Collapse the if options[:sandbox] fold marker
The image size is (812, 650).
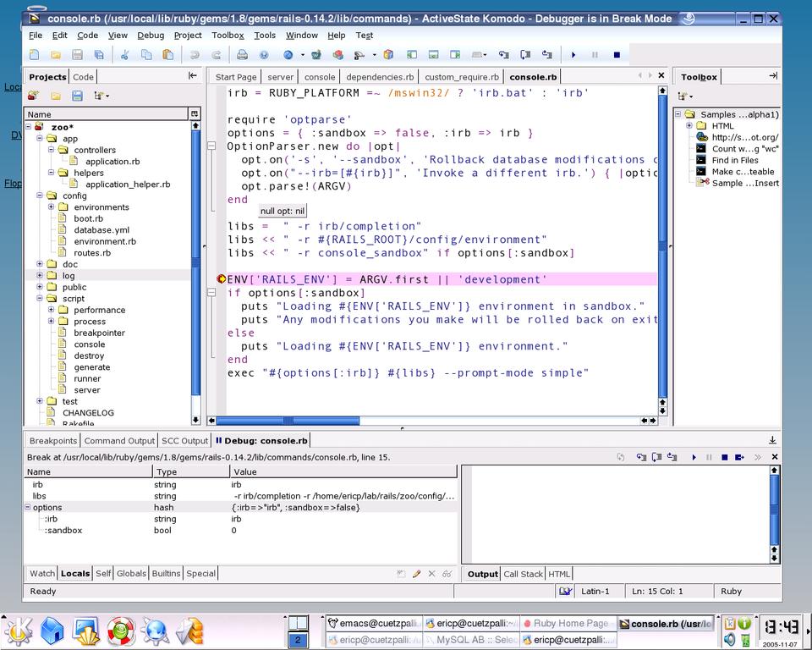pyautogui.click(x=211, y=293)
